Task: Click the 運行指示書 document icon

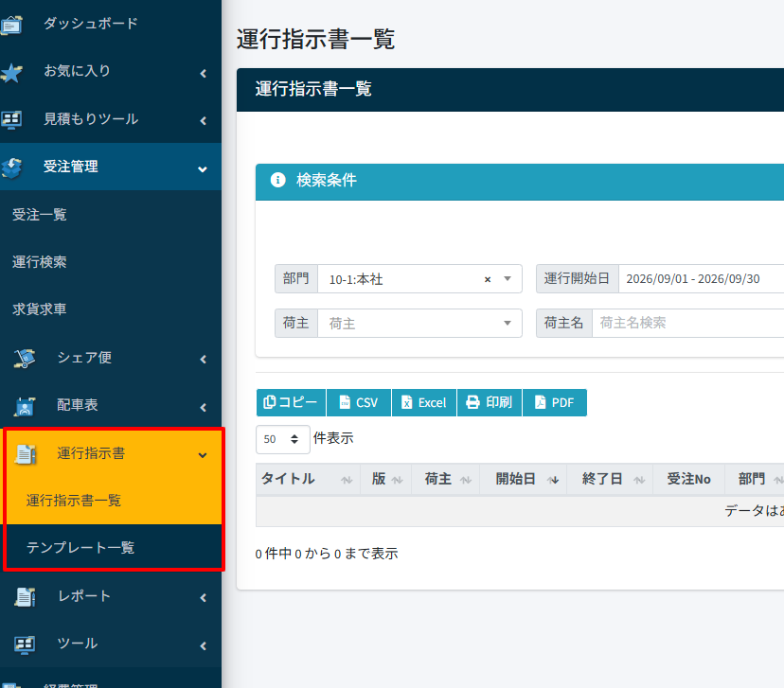Action: (x=25, y=454)
